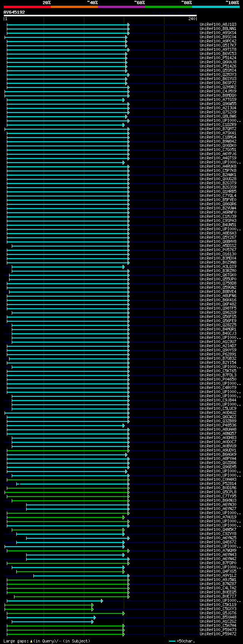Open hit UniRef100_B7QMT2
243x644 pixels.
tap(218, 129)
